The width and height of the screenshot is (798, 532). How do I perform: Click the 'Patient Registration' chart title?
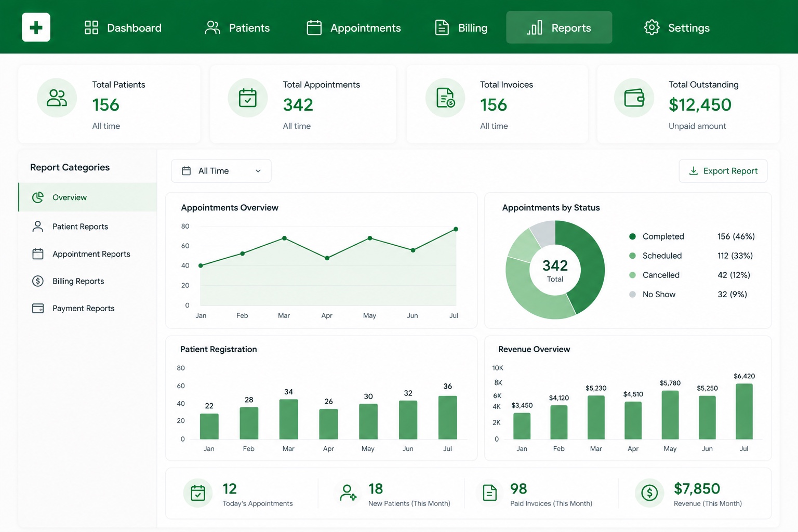click(218, 349)
